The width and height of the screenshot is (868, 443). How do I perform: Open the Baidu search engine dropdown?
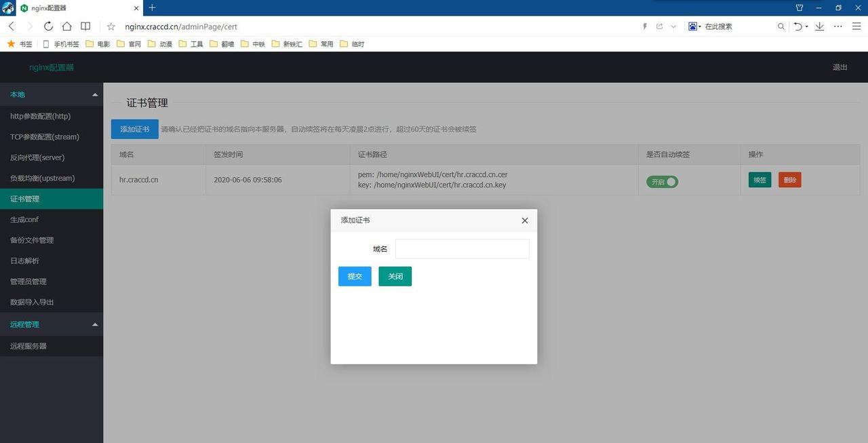pos(694,26)
